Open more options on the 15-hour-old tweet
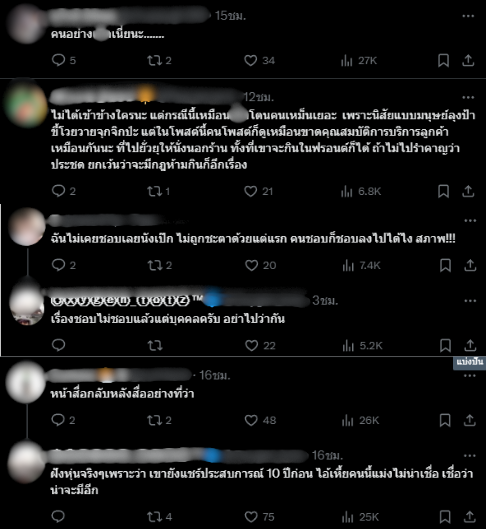This screenshot has width=486, height=529. pos(468,16)
